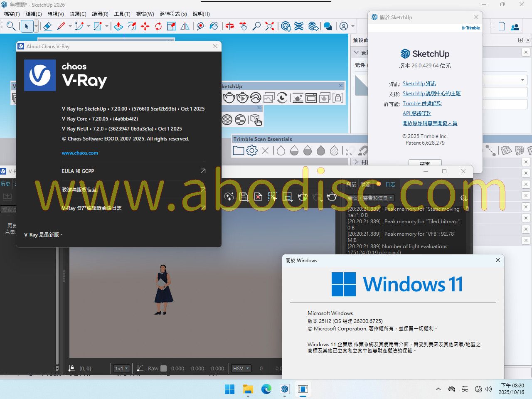Toggle the Raw channel checkbox square

point(164,368)
